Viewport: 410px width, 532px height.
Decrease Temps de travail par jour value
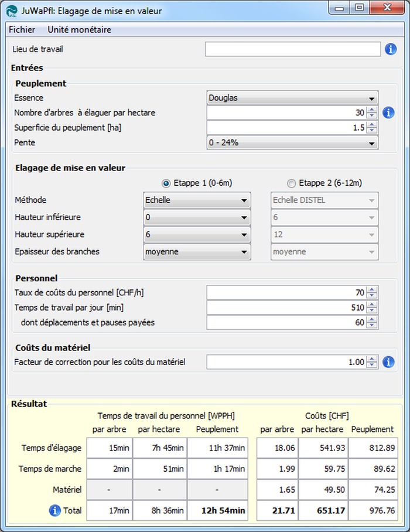(x=372, y=311)
